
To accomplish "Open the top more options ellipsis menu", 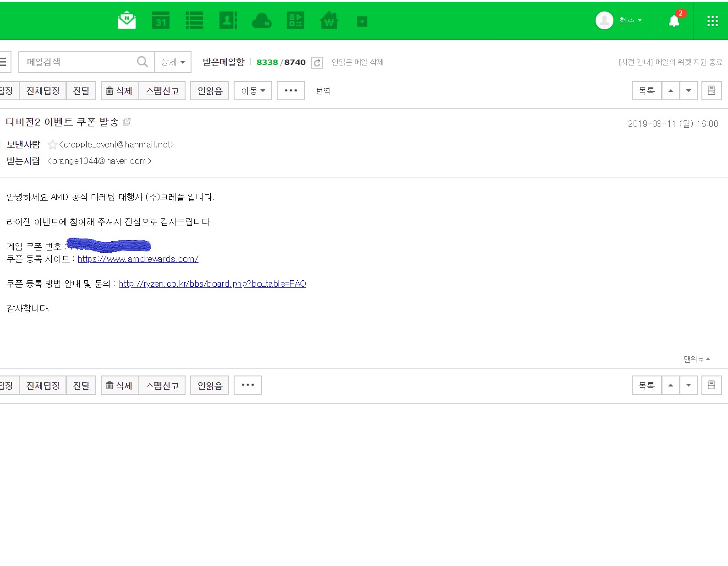I will pyautogui.click(x=290, y=91).
